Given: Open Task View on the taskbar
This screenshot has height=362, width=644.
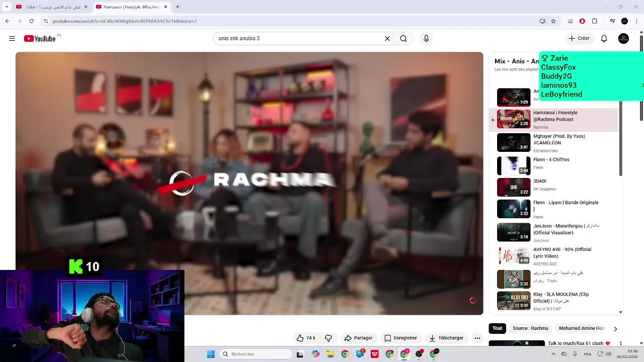Looking at the screenshot, I should [300, 354].
